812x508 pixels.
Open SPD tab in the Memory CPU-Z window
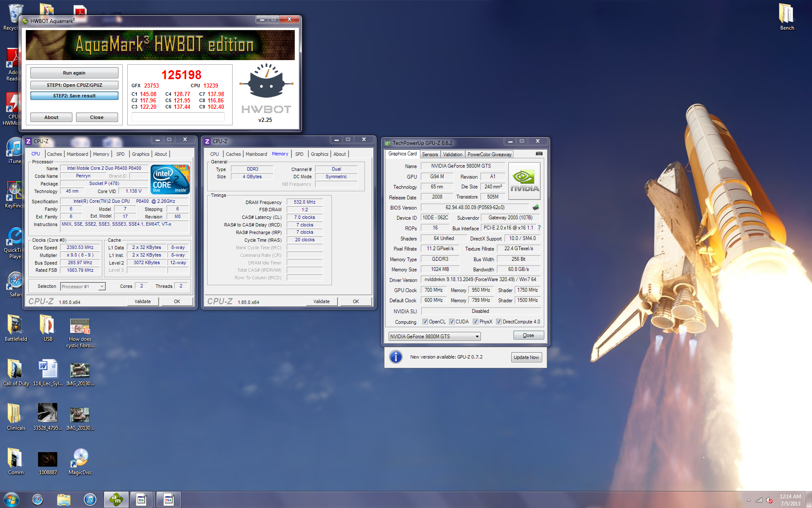tap(299, 154)
